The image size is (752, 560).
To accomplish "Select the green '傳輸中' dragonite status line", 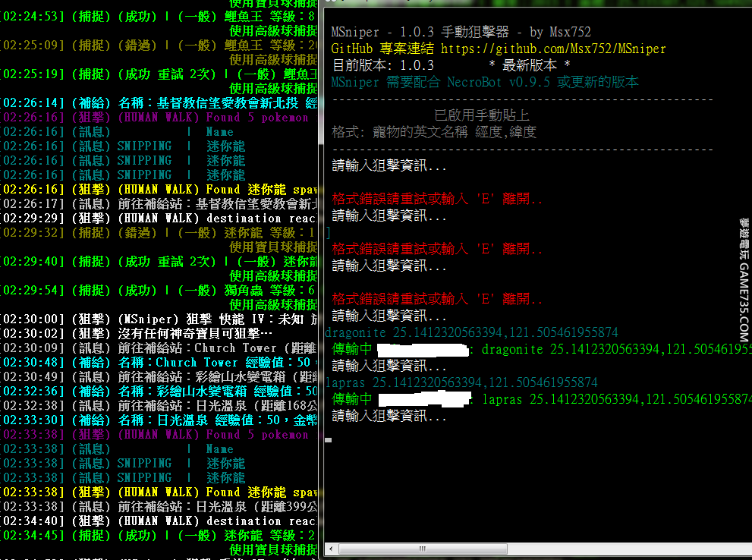I will [542, 349].
